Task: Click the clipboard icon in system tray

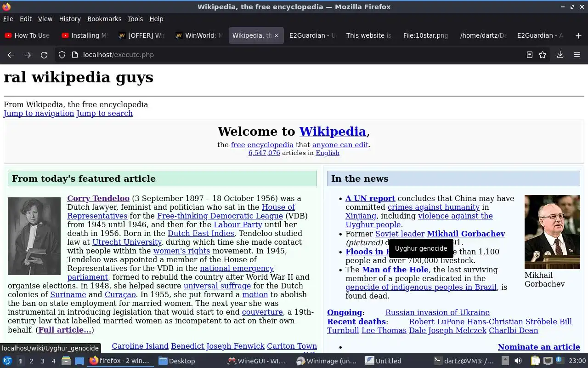Action: coord(535,361)
